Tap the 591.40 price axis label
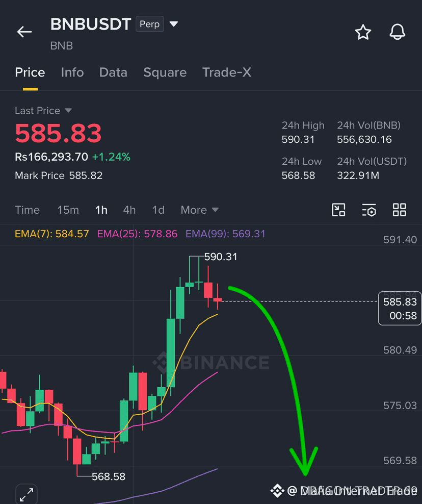Screen dimensions: 422x504 (x=400, y=239)
